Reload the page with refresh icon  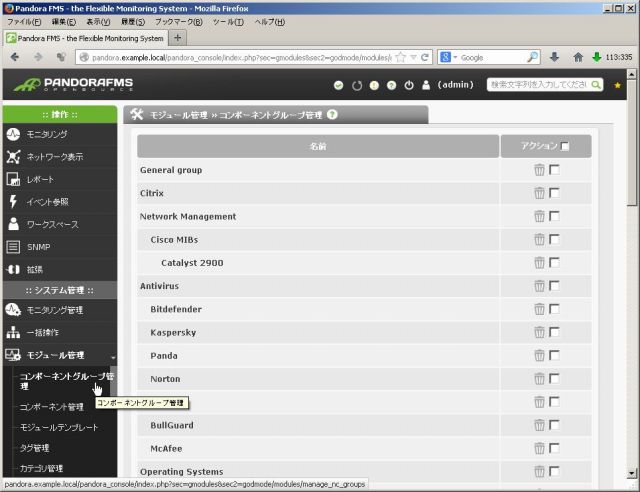425,57
